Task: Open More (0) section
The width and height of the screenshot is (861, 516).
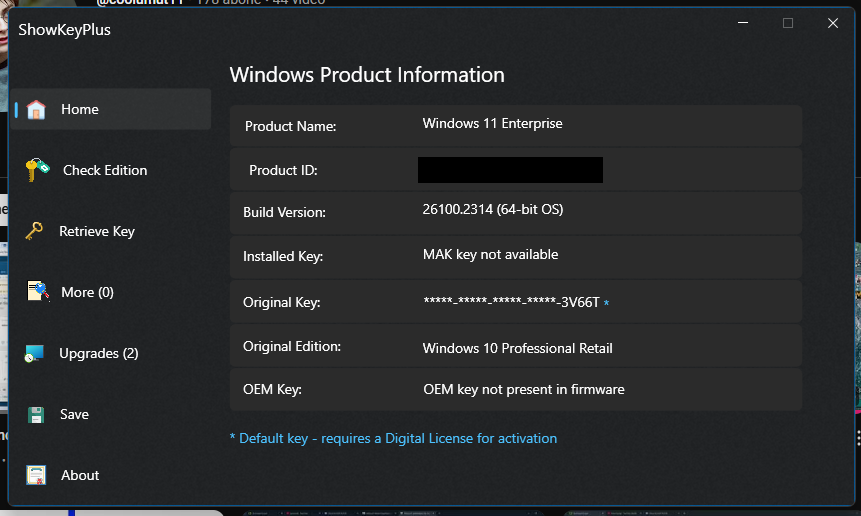Action: coord(88,292)
